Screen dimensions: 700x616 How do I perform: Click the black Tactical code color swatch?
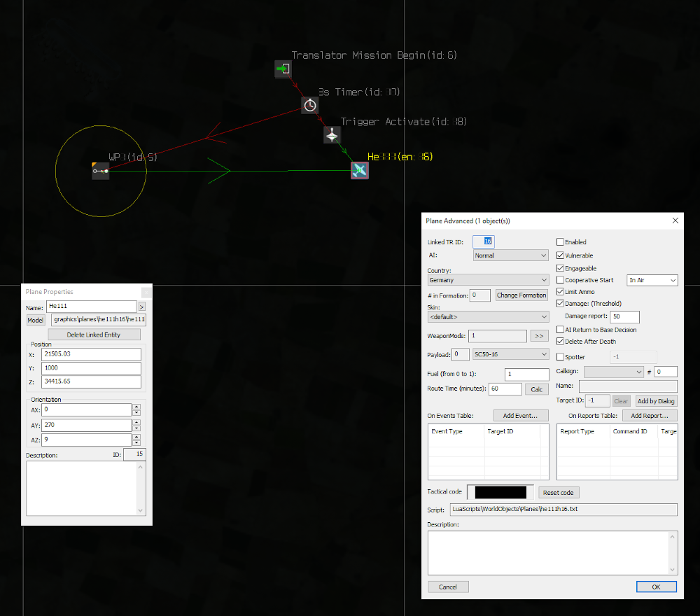[500, 492]
